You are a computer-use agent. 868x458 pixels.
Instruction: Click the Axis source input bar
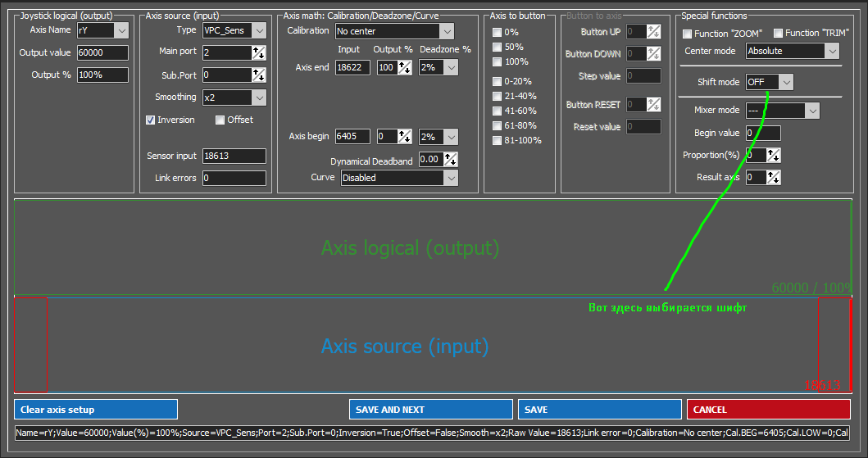pyautogui.click(x=433, y=345)
